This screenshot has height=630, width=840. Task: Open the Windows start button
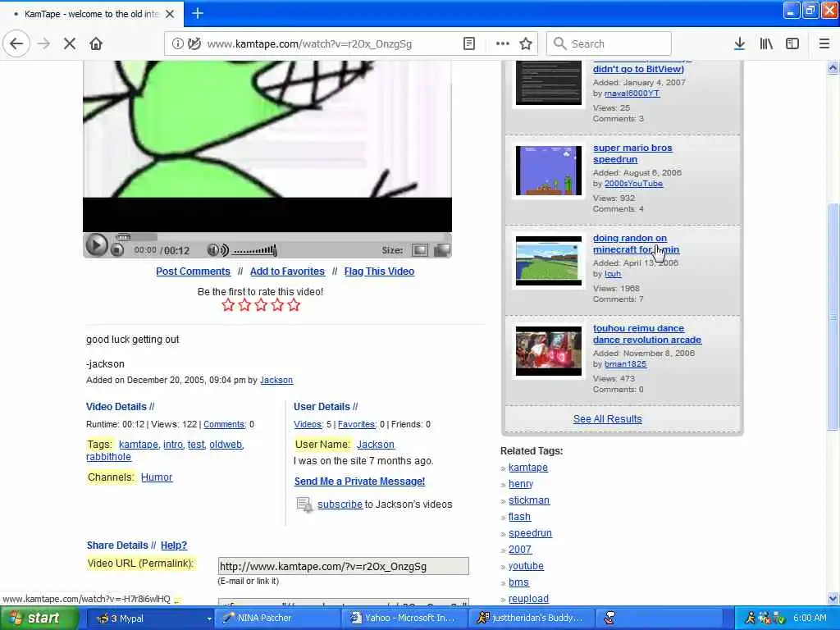(x=39, y=619)
